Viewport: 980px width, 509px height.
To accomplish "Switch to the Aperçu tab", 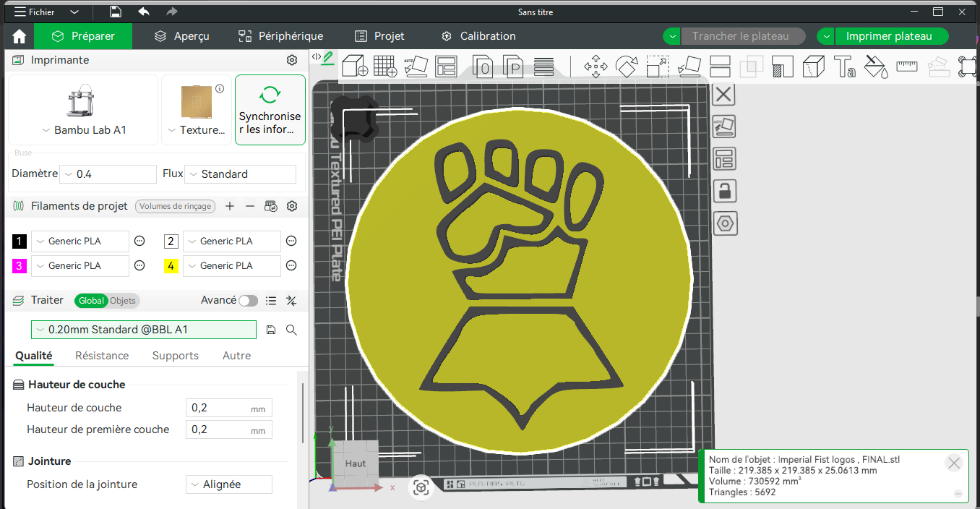I will click(182, 36).
